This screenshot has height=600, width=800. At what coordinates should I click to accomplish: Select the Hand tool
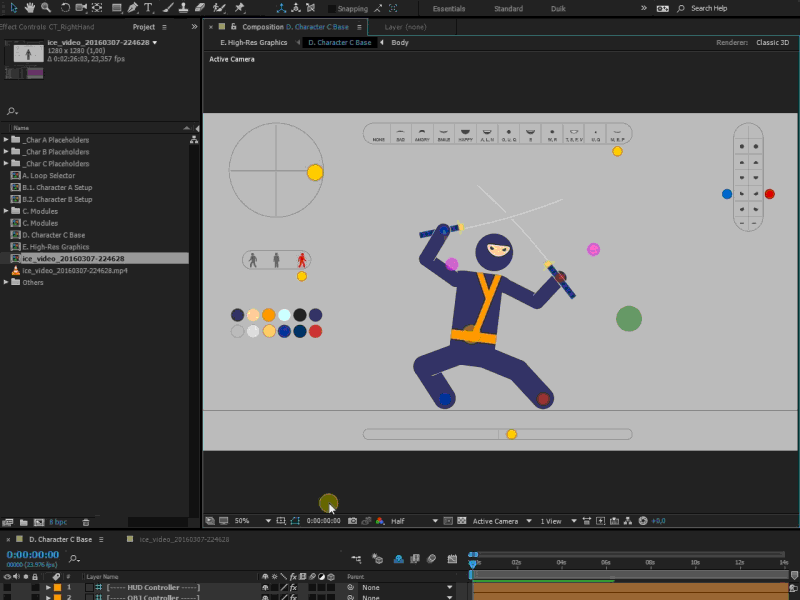[30, 8]
